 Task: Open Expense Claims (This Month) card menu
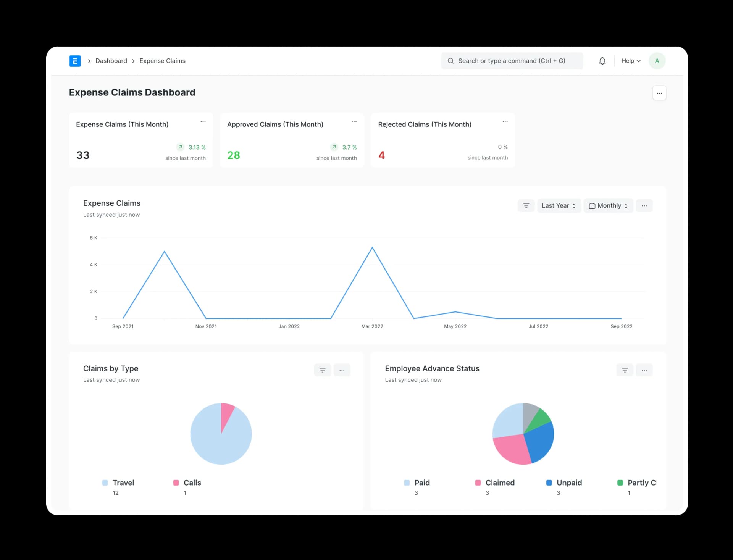[x=203, y=122]
